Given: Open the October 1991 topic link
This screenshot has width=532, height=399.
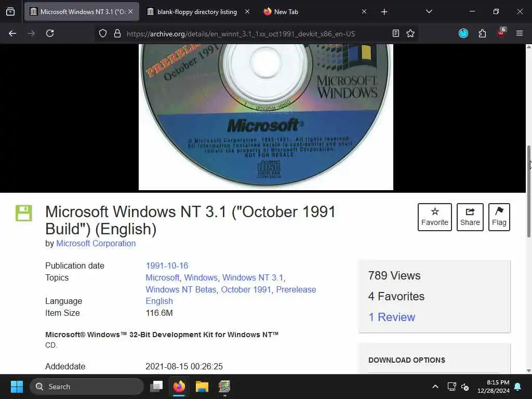Looking at the screenshot, I should pos(246,289).
